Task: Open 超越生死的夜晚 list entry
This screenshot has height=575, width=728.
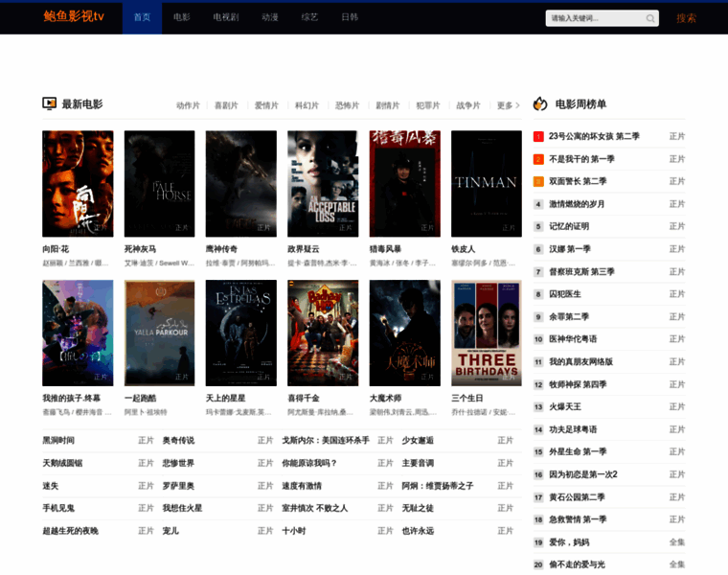Action: click(70, 531)
